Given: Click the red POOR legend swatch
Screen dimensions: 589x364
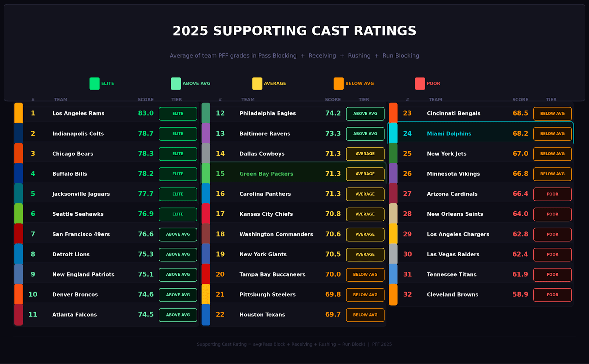Looking at the screenshot, I should point(420,83).
